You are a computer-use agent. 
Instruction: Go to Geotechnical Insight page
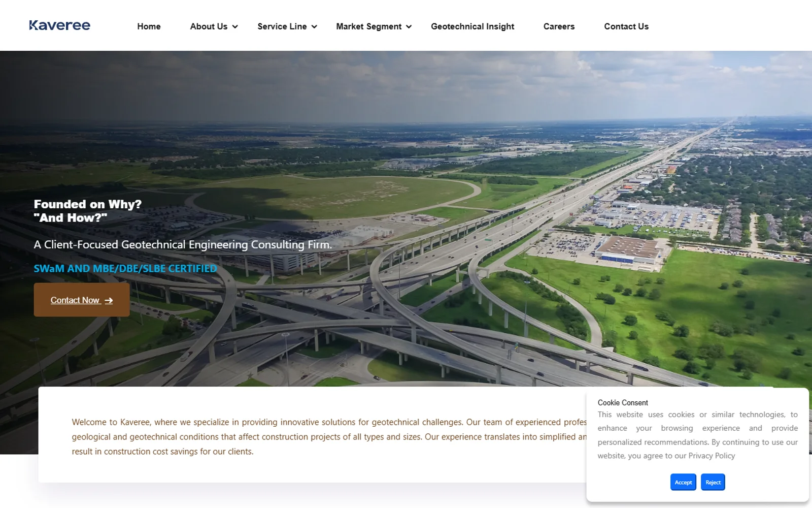[x=472, y=26]
